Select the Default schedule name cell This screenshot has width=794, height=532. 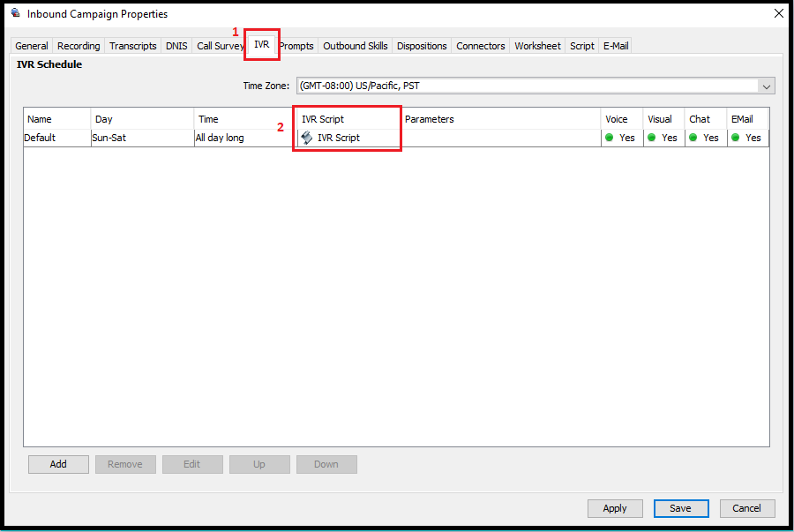click(57, 138)
